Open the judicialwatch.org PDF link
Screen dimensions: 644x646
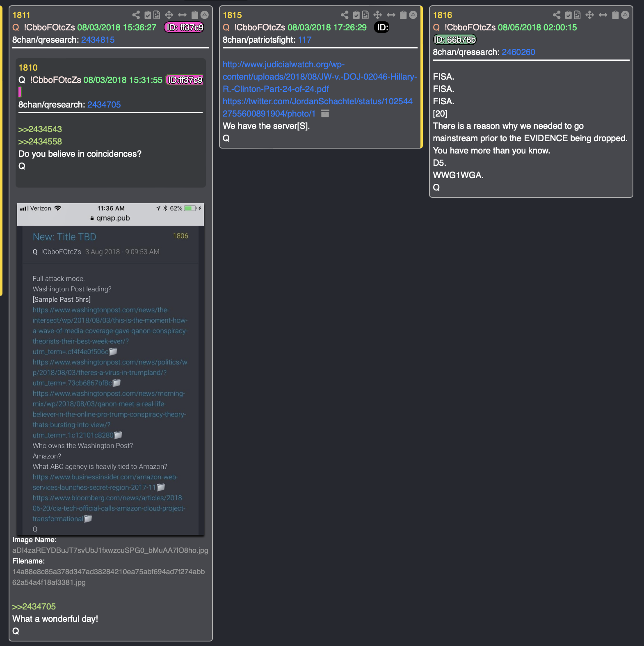click(x=320, y=77)
